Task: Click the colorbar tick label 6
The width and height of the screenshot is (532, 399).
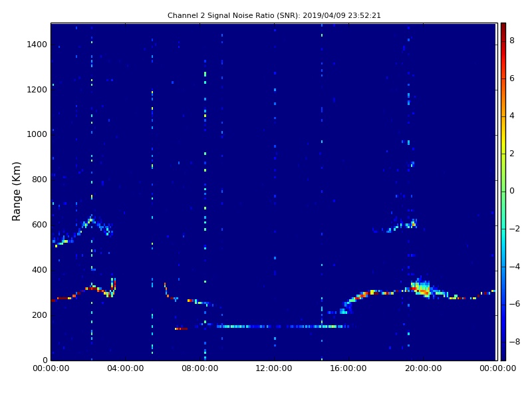Action: pyautogui.click(x=512, y=78)
